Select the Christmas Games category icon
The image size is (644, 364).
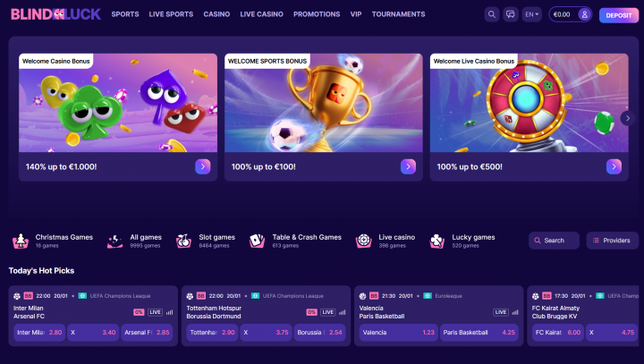point(20,241)
